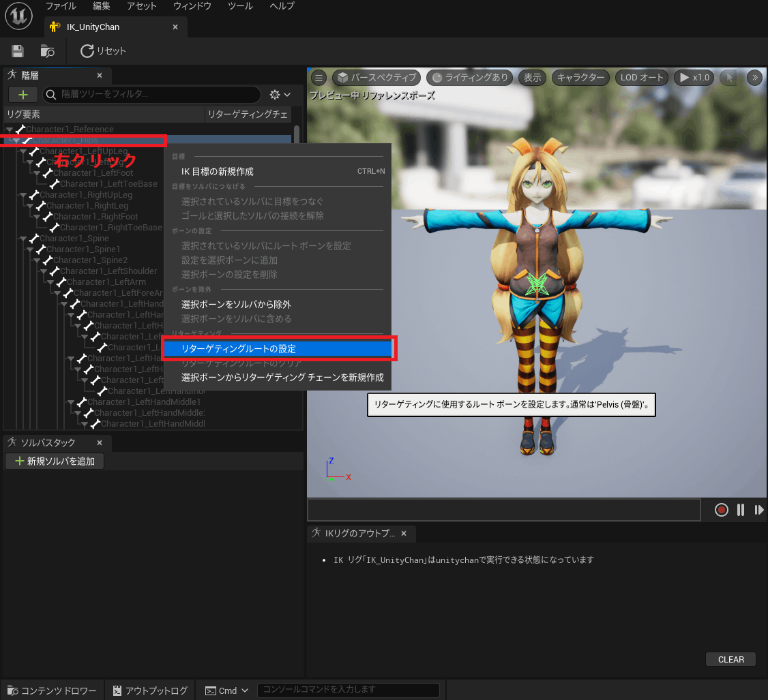This screenshot has height=700, width=768.
Task: Select the Character1_RightFoot bone
Action: tap(95, 217)
